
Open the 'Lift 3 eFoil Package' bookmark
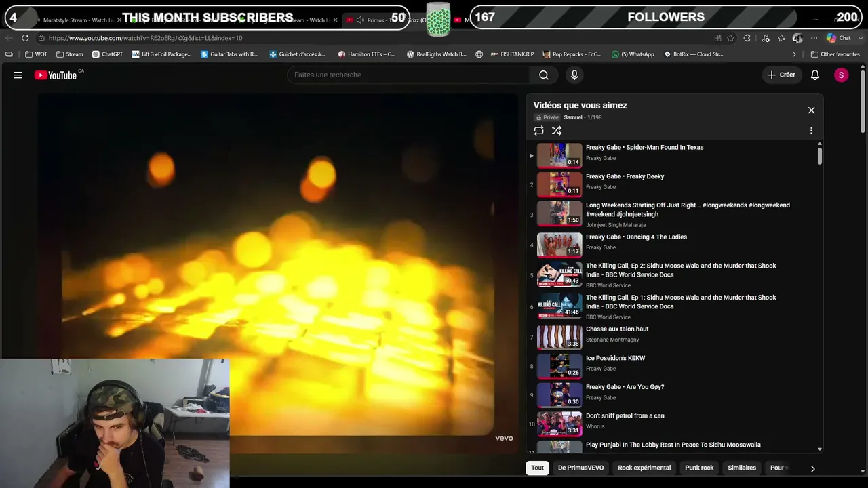pos(161,54)
